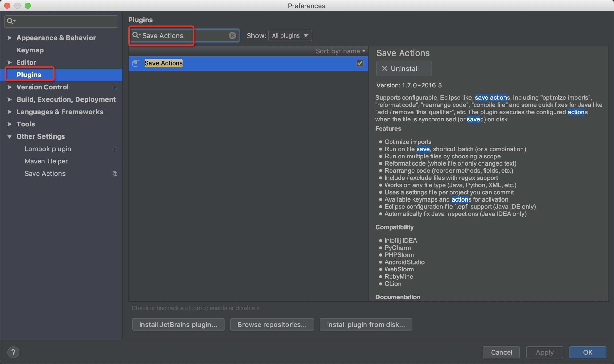Open Maven Helper settings page

click(46, 161)
